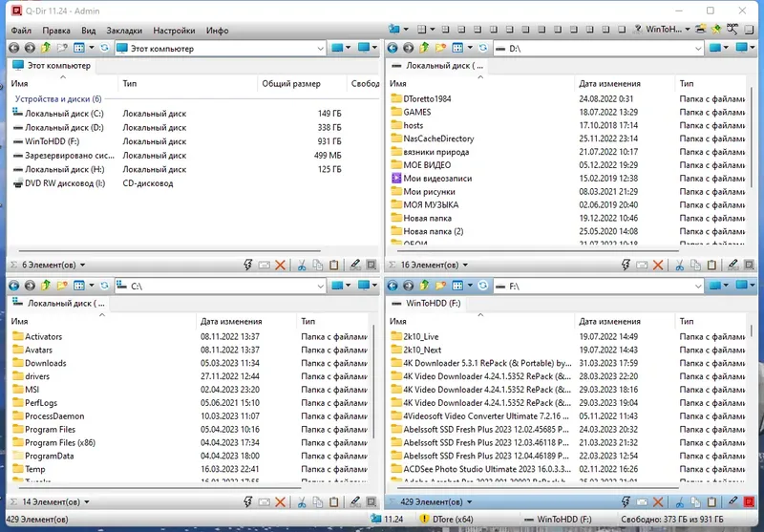This screenshot has height=532, width=764.
Task: Select the МОЯ МУЗЫКА folder
Action: point(431,204)
